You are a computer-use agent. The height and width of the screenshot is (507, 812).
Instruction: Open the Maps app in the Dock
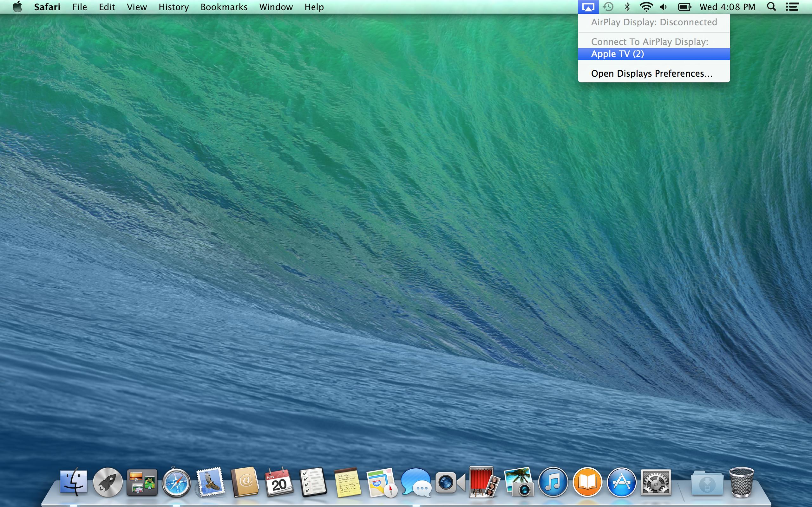tap(382, 483)
